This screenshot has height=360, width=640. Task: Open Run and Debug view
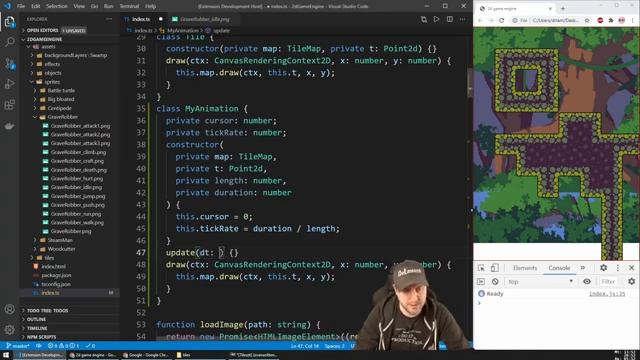(x=10, y=84)
